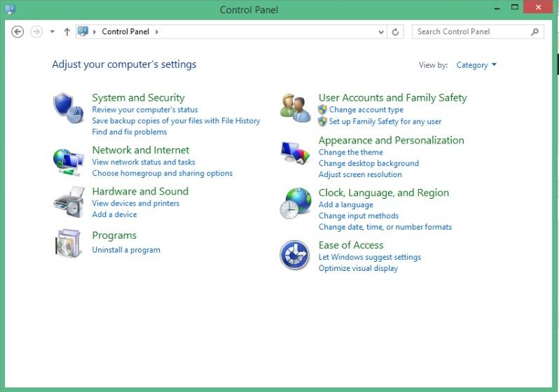Click Change the theme link

pos(351,152)
